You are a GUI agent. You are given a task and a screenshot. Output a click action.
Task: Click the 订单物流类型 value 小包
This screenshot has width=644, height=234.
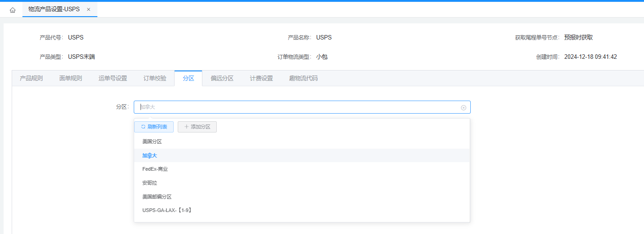(x=322, y=57)
